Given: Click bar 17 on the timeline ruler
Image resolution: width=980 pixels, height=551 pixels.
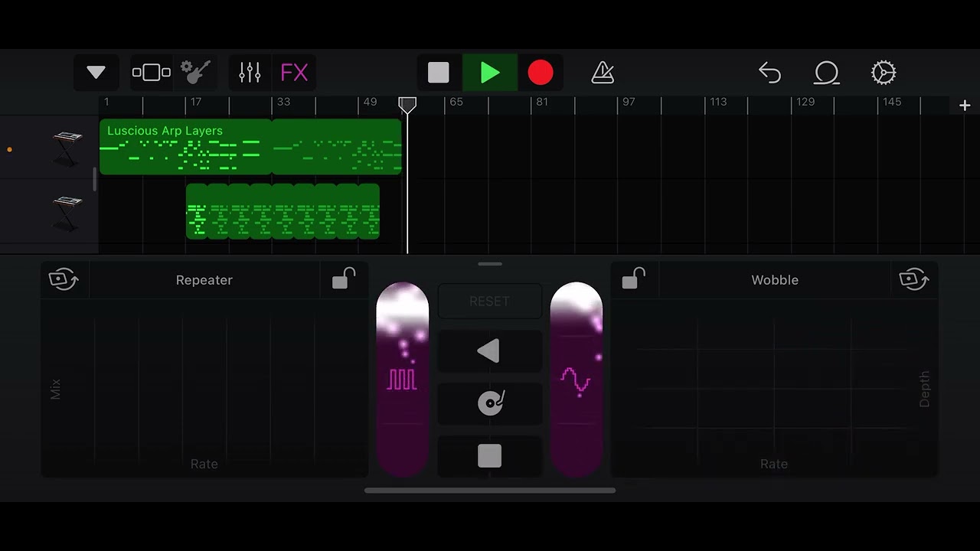Looking at the screenshot, I should click(x=196, y=102).
